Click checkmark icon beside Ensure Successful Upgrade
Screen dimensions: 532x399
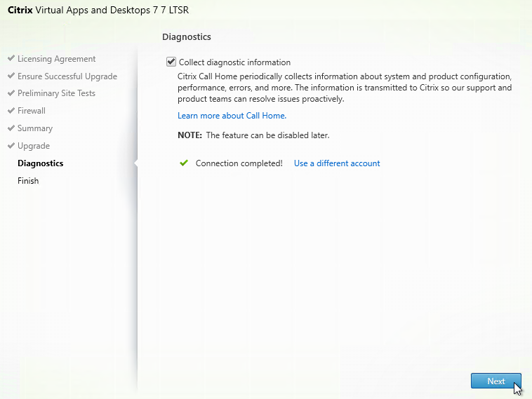(11, 75)
